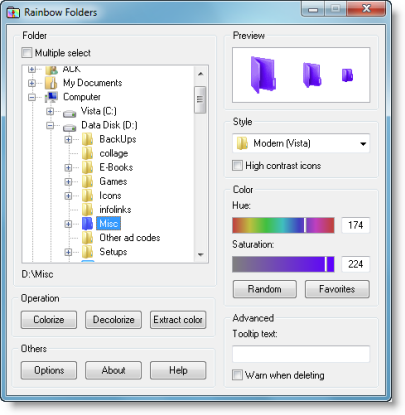The width and height of the screenshot is (405, 415).
Task: Select the Computer icon in the tree
Action: (x=51, y=97)
